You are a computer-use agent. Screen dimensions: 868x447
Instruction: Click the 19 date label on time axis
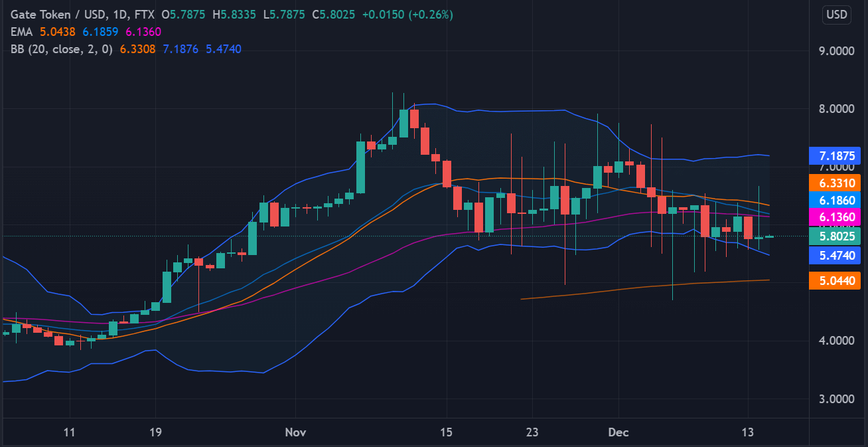point(155,432)
